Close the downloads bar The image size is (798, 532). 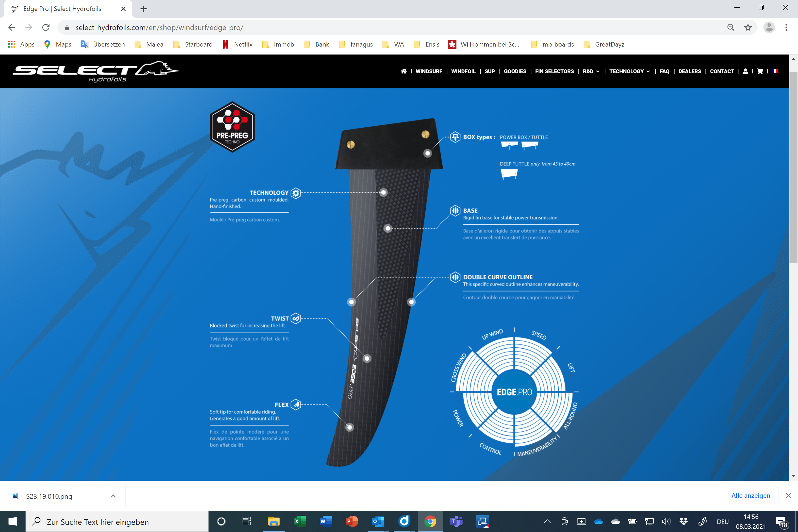pyautogui.click(x=788, y=495)
